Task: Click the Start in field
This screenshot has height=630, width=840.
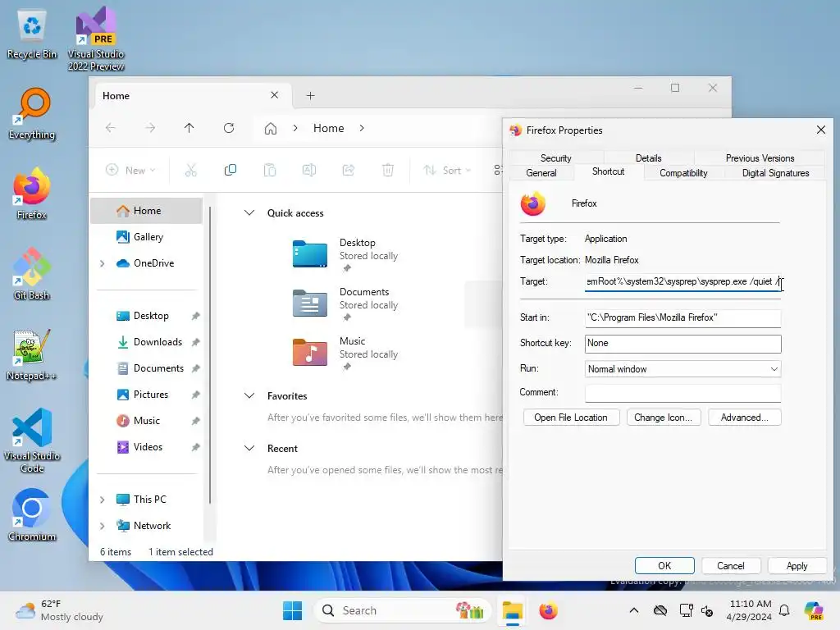Action: [683, 317]
